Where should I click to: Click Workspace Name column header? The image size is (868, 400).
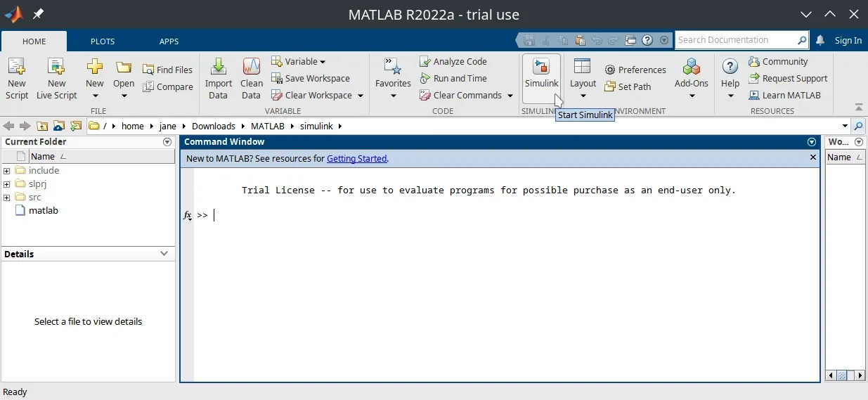(x=845, y=157)
